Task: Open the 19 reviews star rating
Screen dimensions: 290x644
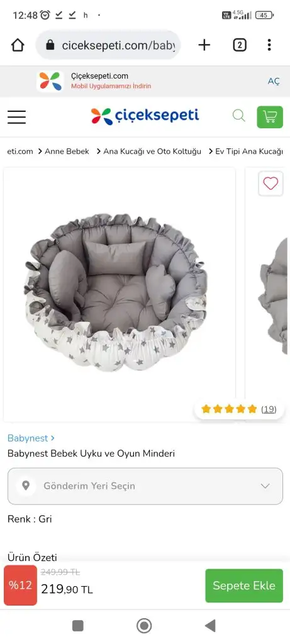Action: pos(239,409)
